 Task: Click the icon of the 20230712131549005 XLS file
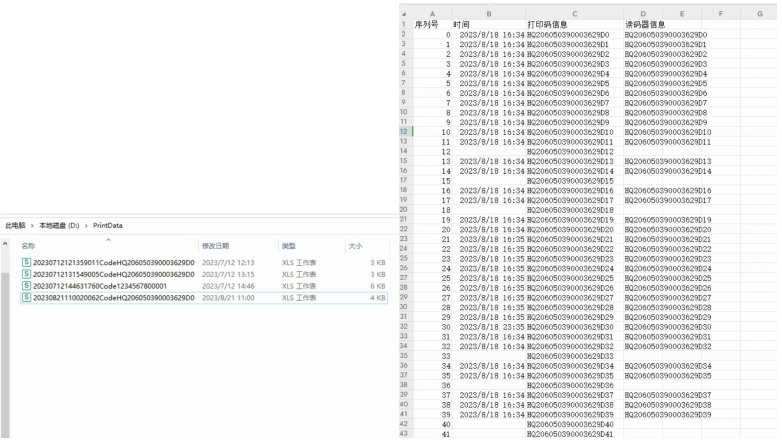pyautogui.click(x=25, y=273)
